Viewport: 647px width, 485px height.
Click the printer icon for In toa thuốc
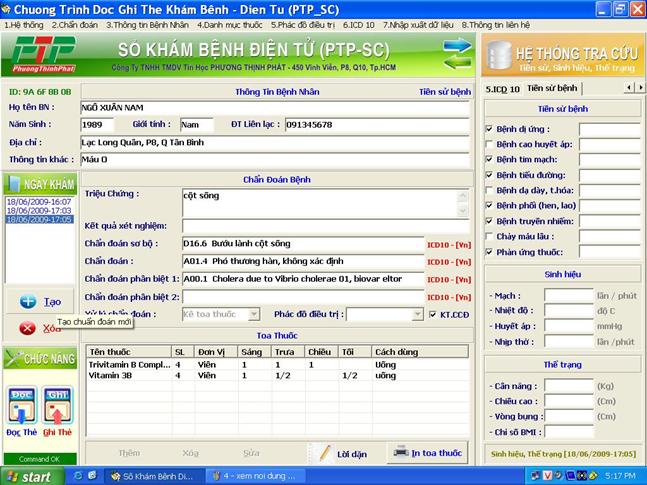[401, 452]
